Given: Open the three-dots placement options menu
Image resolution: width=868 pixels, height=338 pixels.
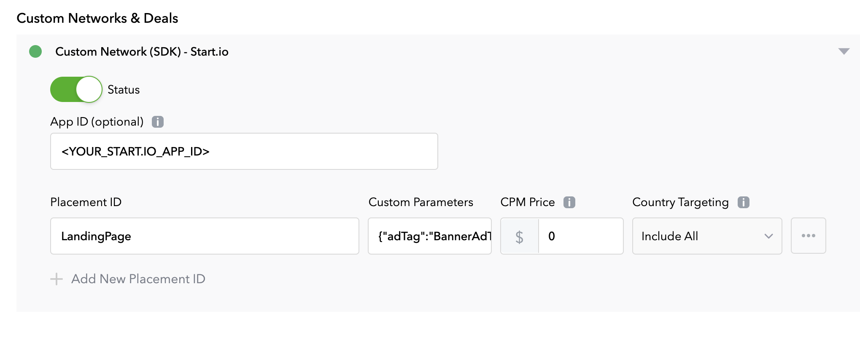Looking at the screenshot, I should coord(808,236).
